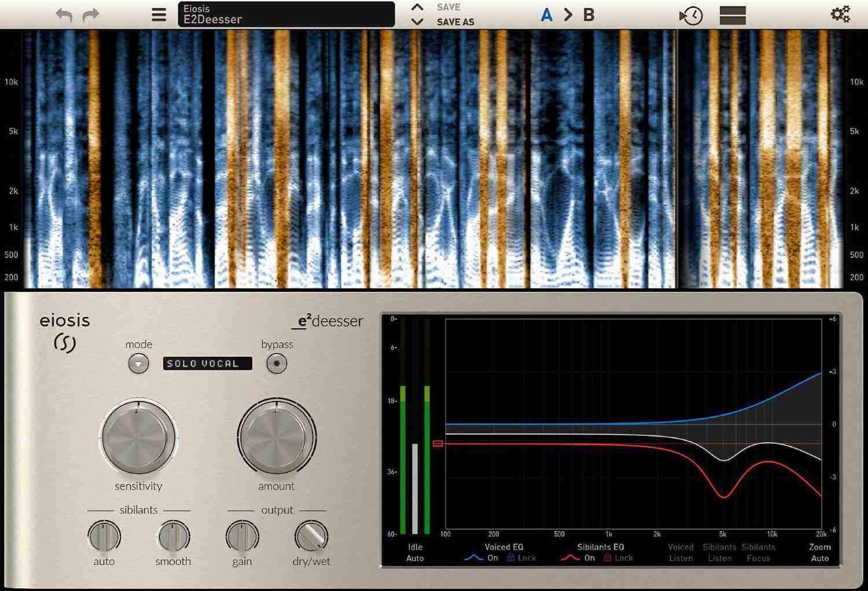Disable the Sibilants EQ On toggle

click(589, 557)
